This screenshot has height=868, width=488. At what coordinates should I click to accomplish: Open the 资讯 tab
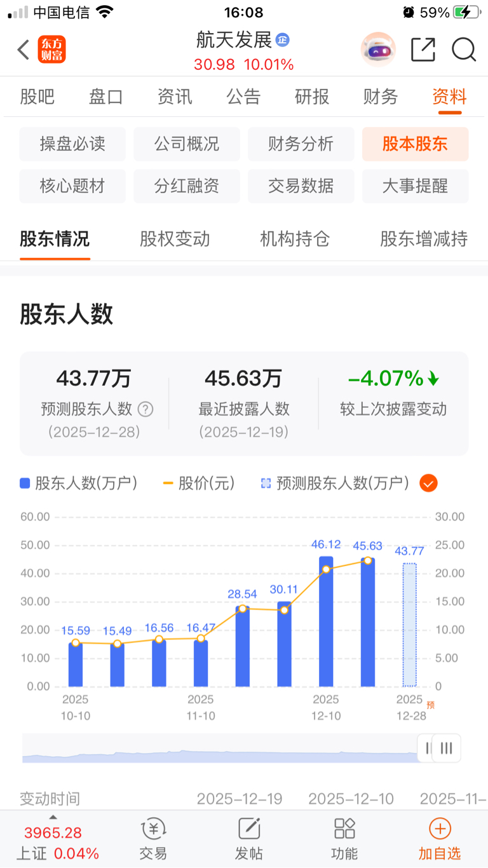click(x=175, y=97)
